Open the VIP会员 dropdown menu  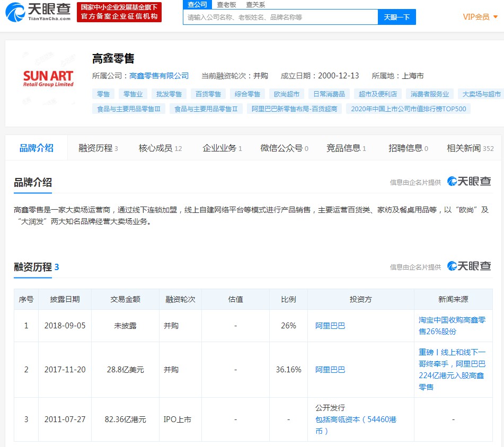click(x=480, y=17)
